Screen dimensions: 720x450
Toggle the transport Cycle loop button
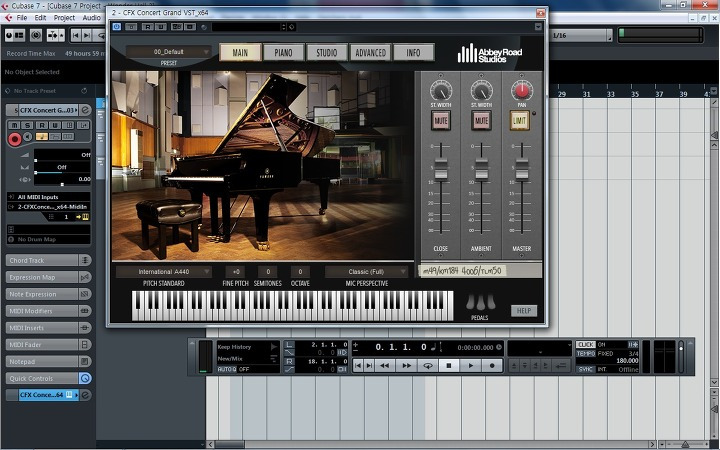click(428, 366)
